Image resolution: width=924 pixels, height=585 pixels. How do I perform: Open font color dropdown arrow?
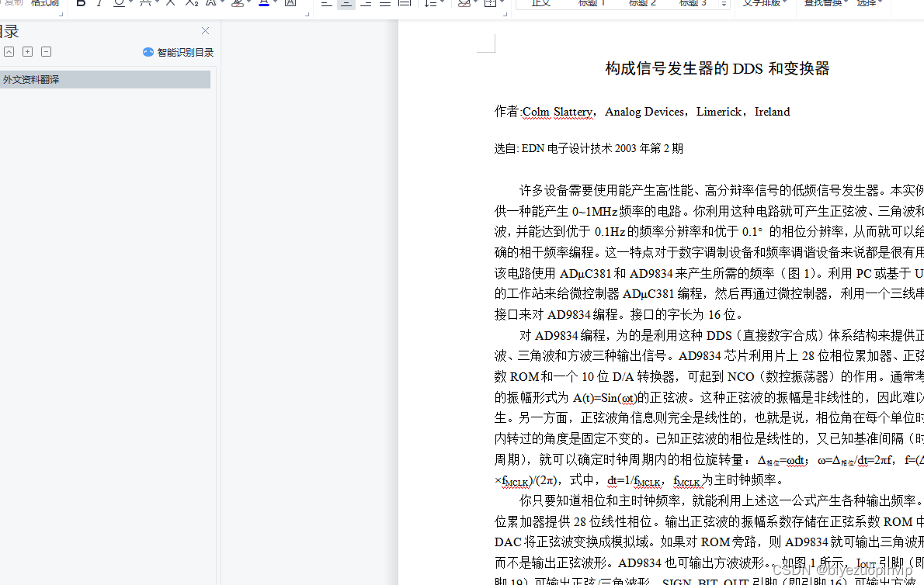pyautogui.click(x=275, y=4)
